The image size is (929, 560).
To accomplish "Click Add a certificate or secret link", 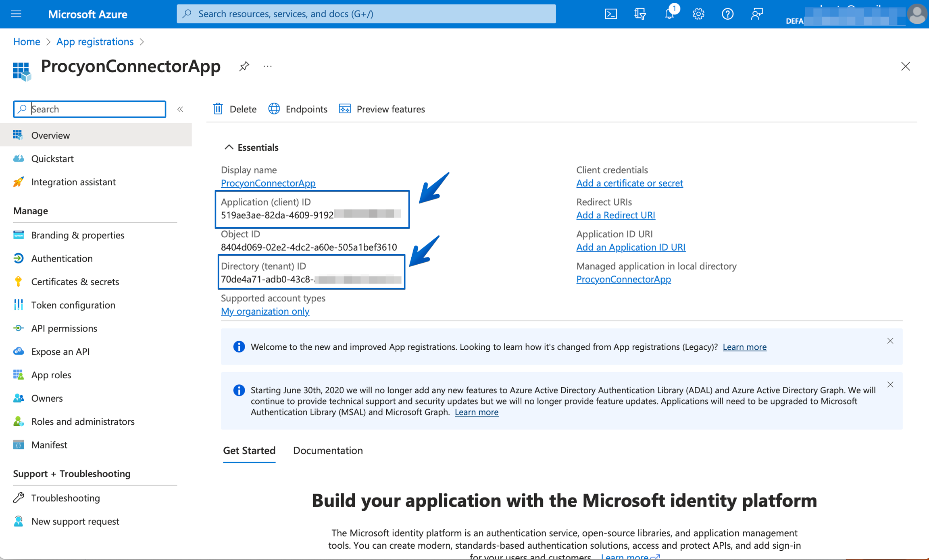I will tap(629, 183).
